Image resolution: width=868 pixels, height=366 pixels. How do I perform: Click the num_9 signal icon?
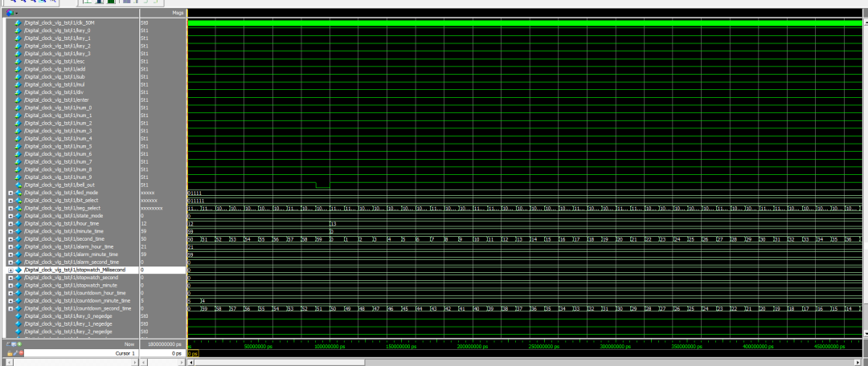[x=18, y=177]
